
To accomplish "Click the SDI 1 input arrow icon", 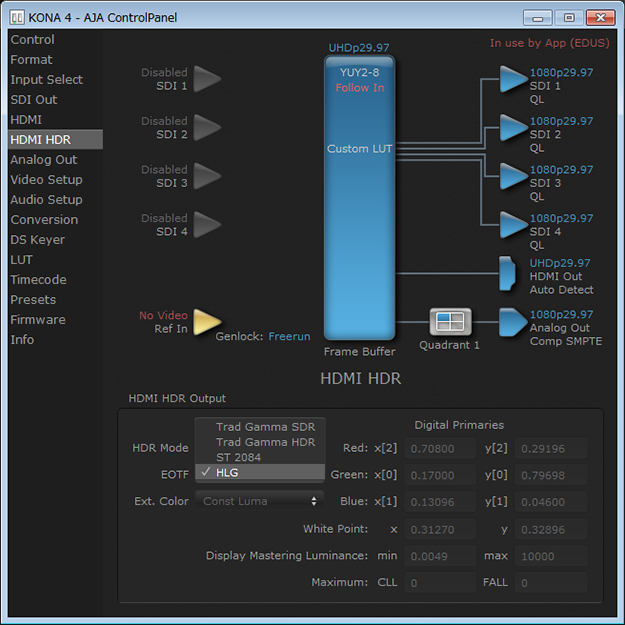I will click(206, 78).
